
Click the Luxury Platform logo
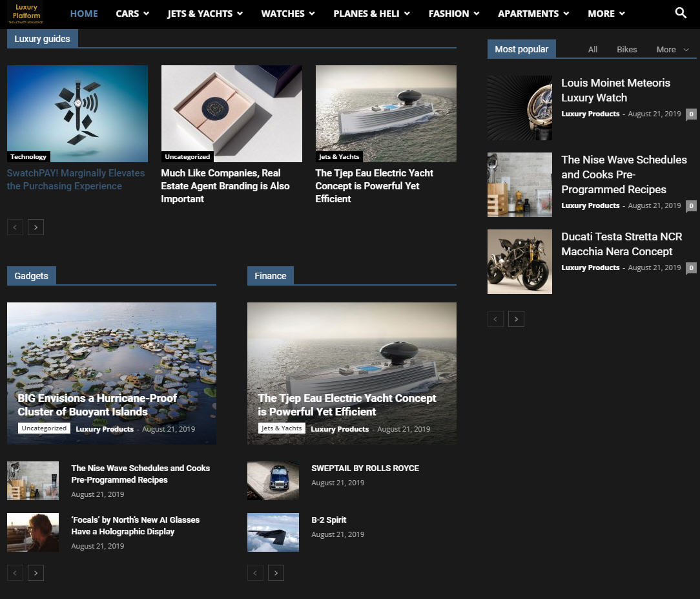pos(26,13)
